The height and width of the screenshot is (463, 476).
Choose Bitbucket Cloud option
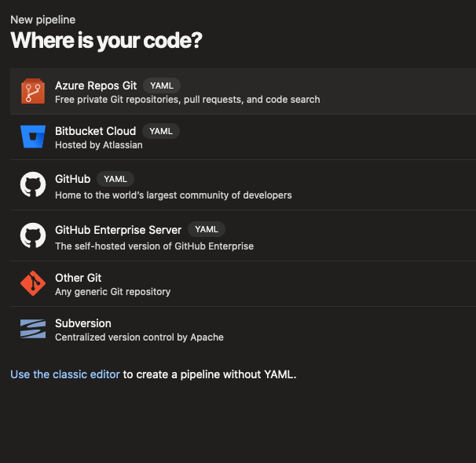95,131
